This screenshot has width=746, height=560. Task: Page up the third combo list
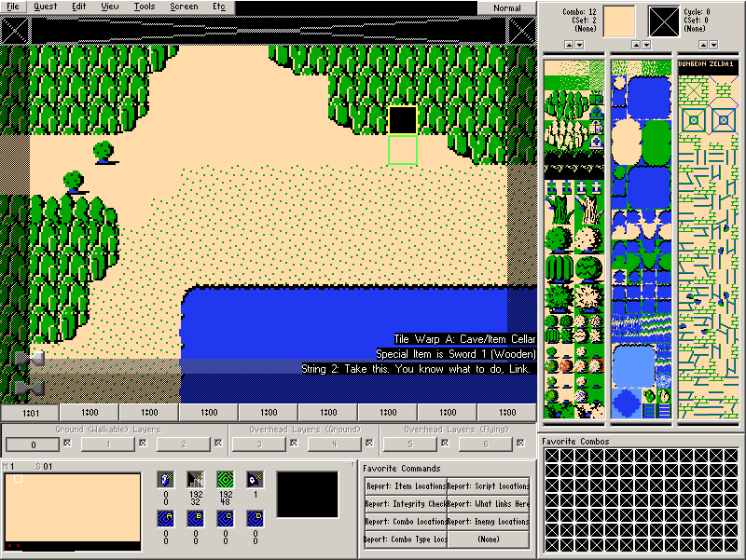[703, 45]
